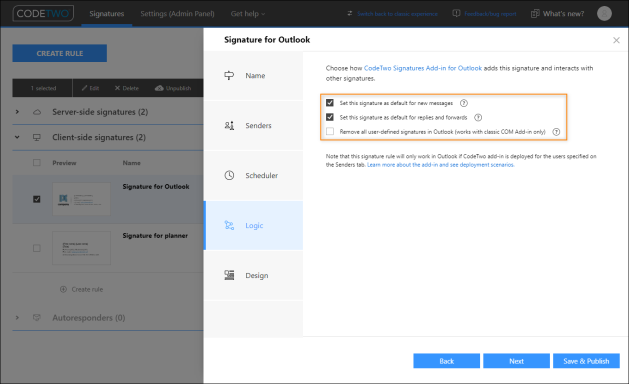Switch to Settings (Admin Panel) tab
This screenshot has width=629, height=384.
click(x=177, y=14)
